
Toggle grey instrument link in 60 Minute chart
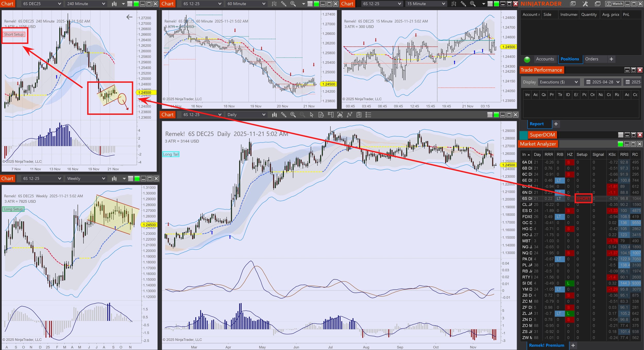[310, 4]
